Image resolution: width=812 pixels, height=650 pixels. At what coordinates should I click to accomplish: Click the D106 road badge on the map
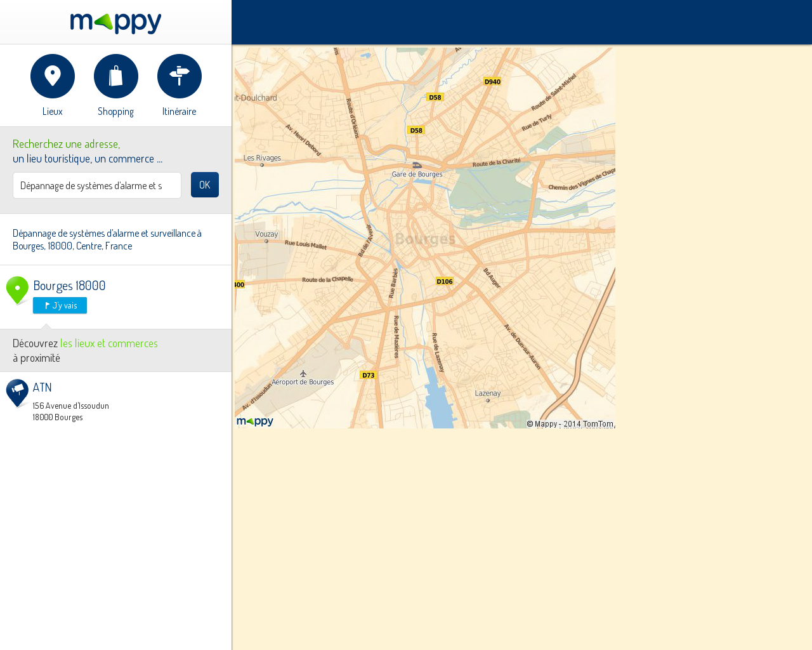pyautogui.click(x=445, y=281)
